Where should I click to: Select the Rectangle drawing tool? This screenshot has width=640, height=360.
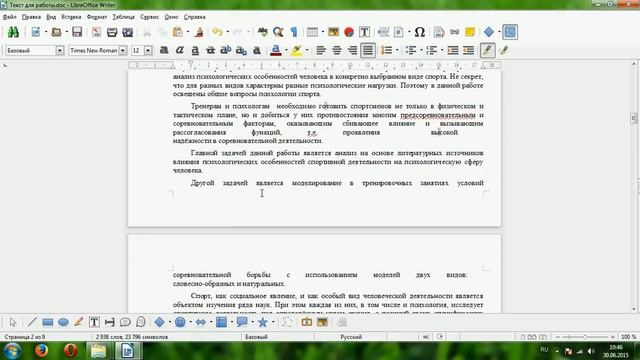point(48,322)
